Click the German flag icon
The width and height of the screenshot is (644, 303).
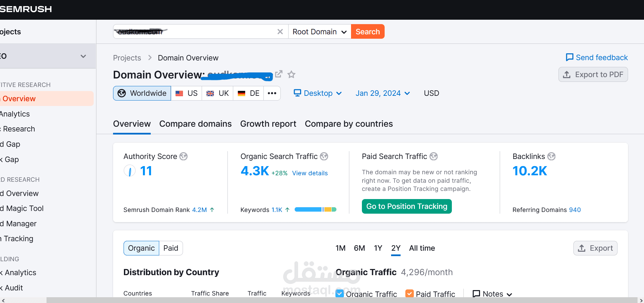coord(241,93)
